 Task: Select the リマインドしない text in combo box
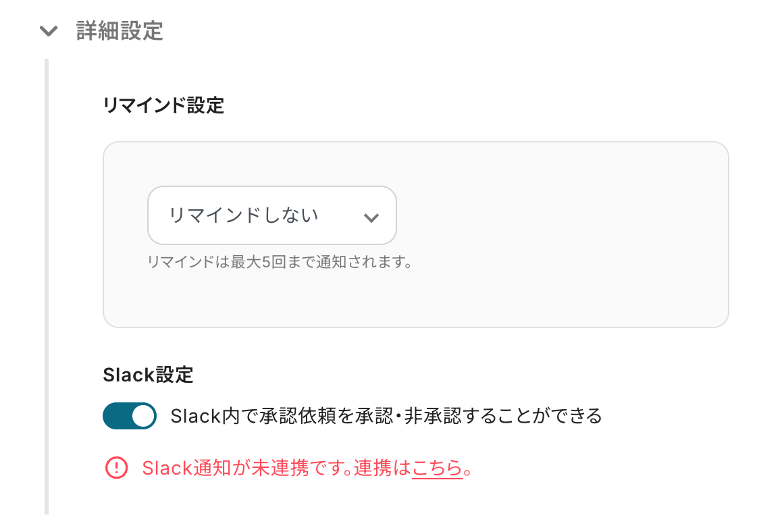tap(243, 215)
